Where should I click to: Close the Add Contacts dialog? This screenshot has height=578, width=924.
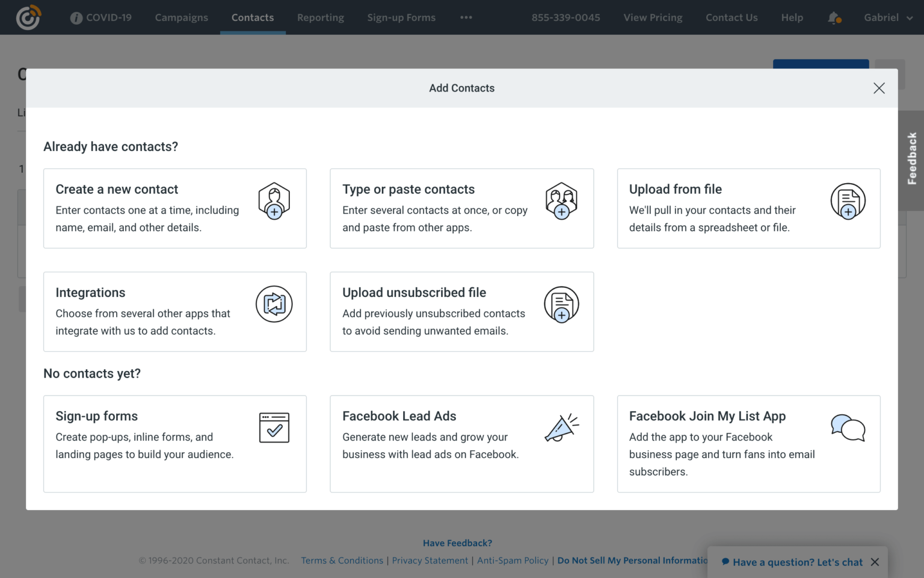(879, 88)
